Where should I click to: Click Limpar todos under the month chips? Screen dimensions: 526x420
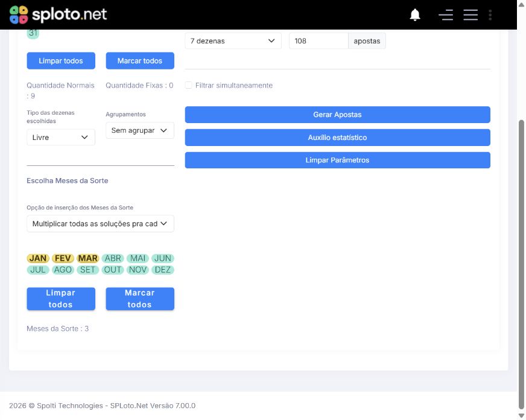click(x=61, y=299)
